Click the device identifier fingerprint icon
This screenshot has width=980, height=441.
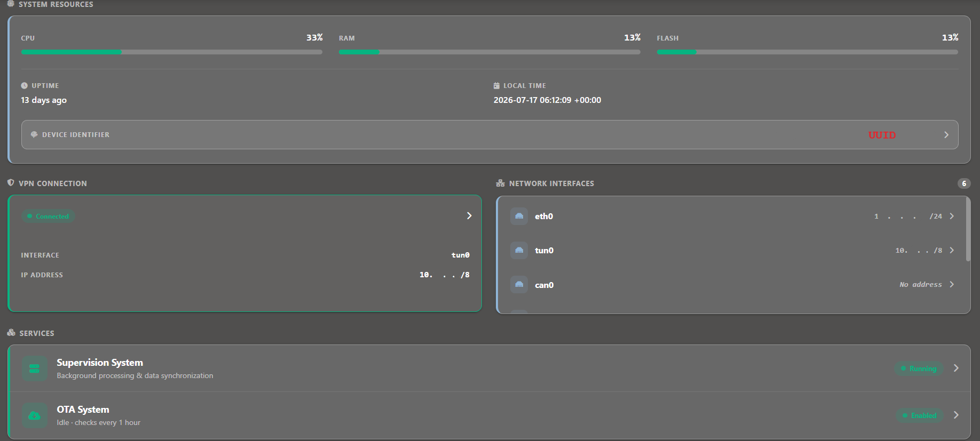click(x=34, y=135)
